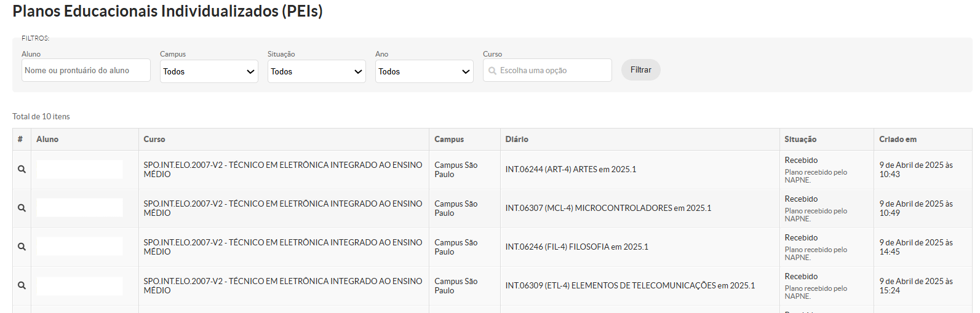Open details magnifier for FILOSOFIA row
The image size is (980, 313).
click(x=22, y=247)
